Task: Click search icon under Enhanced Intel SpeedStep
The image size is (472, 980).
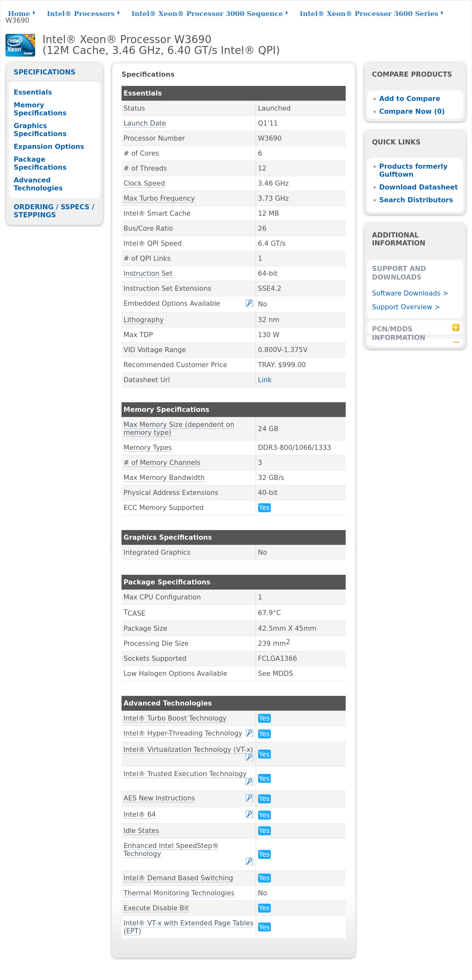Action: (249, 861)
